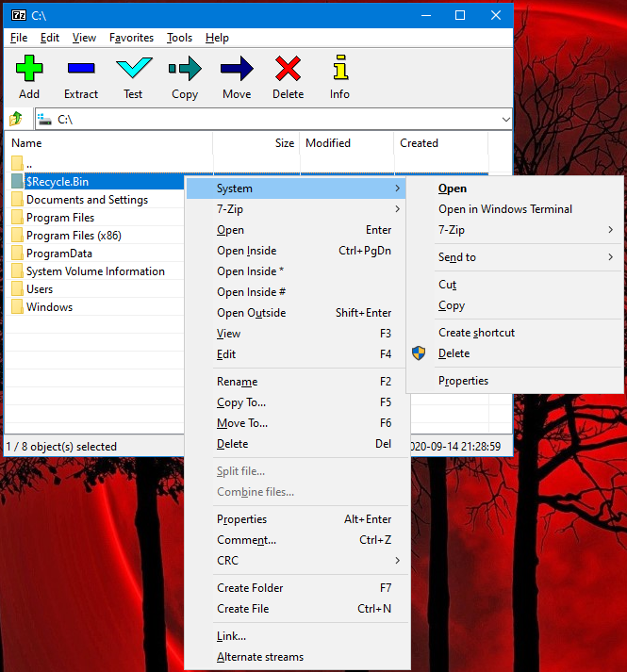Click the System Volume Information folder icon

click(17, 271)
